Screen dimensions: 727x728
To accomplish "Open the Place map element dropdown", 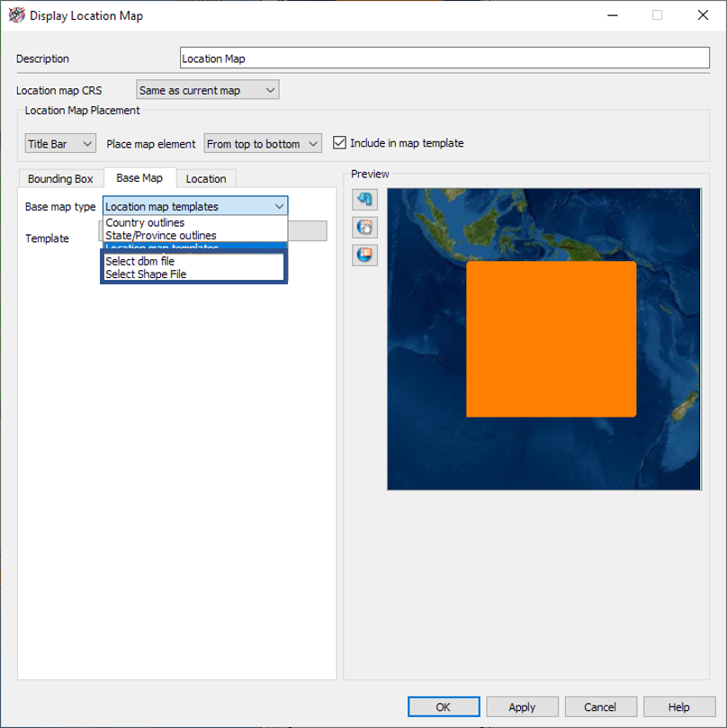I will coord(262,142).
